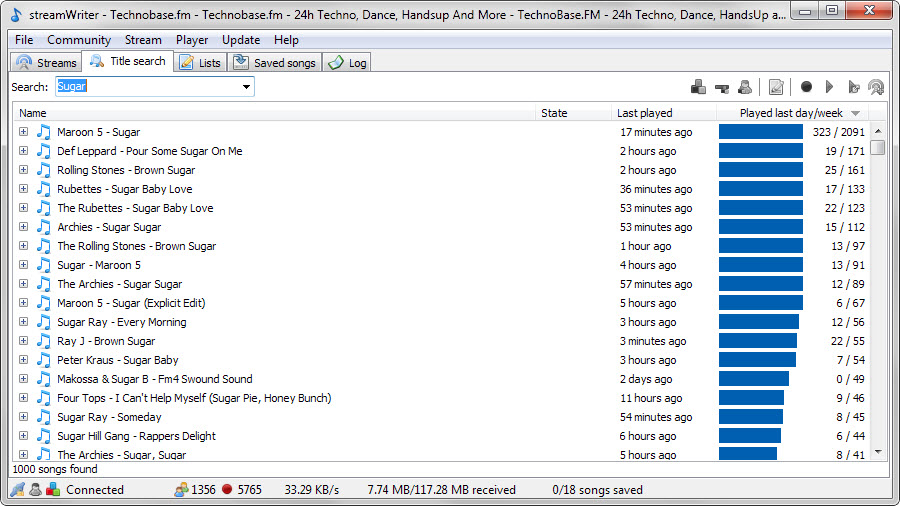The width and height of the screenshot is (900, 506).
Task: Open the Stream menu
Action: pos(143,40)
